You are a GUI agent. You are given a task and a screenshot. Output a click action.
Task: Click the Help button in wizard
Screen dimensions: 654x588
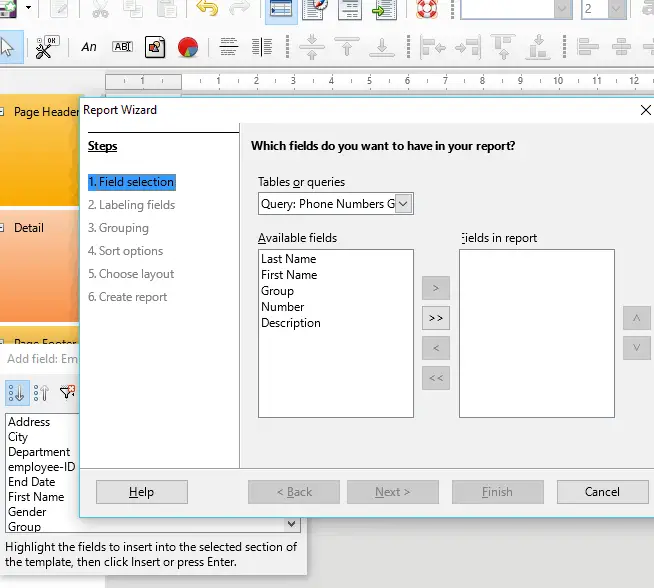141,492
